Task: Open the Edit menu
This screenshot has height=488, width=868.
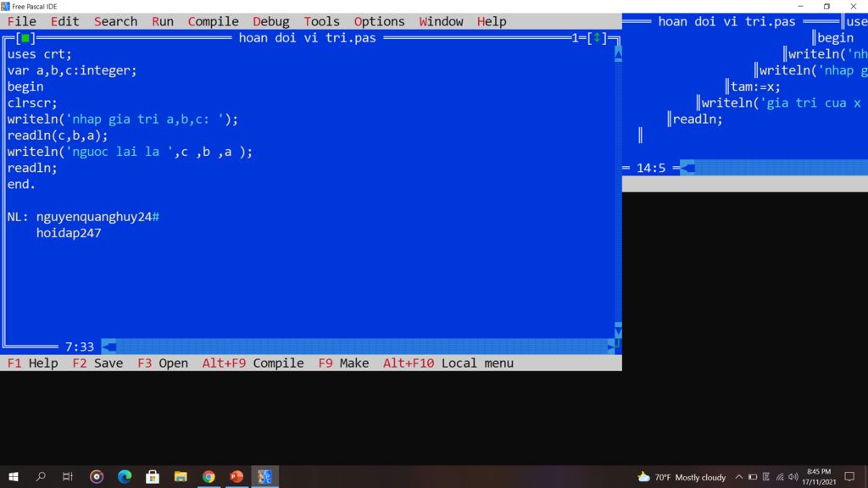Action: [64, 21]
